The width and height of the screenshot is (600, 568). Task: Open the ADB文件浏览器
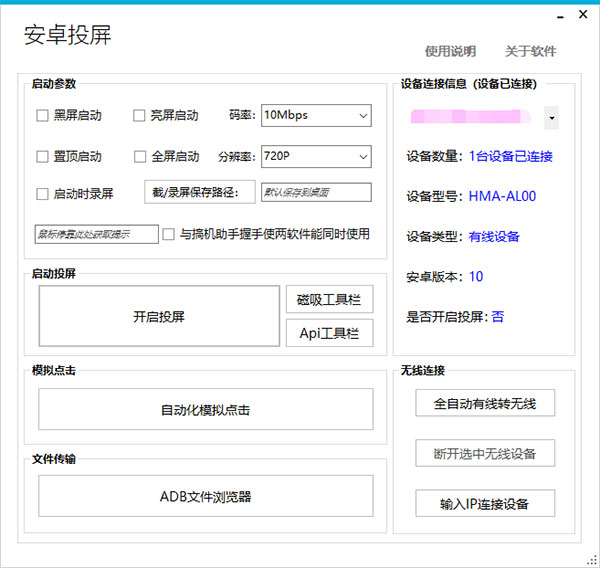[205, 496]
